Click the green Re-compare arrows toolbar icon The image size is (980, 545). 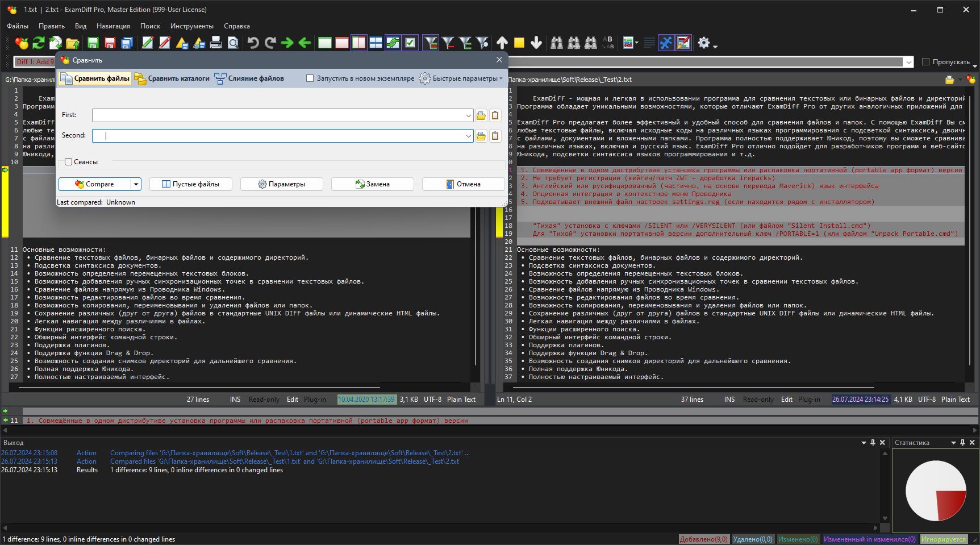pos(38,43)
